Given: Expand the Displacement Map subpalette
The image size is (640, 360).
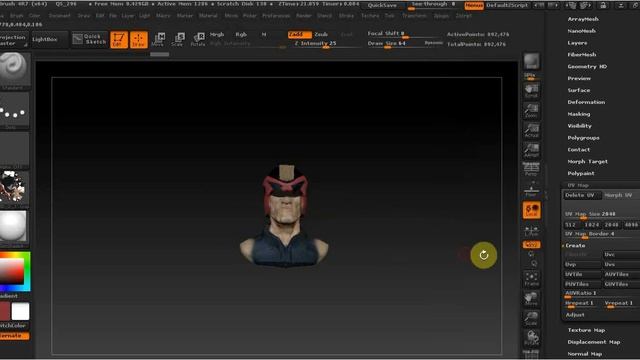Looking at the screenshot, I should pyautogui.click(x=594, y=342).
